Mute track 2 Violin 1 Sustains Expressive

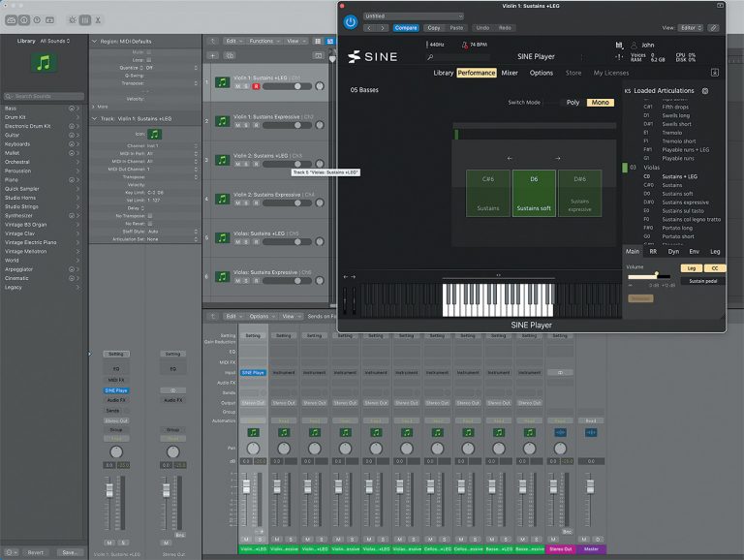coord(236,125)
